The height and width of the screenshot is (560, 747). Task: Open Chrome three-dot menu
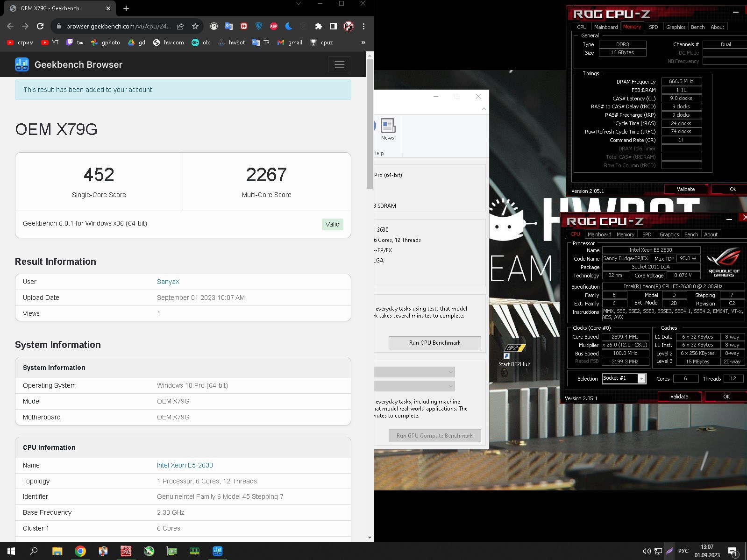[363, 26]
